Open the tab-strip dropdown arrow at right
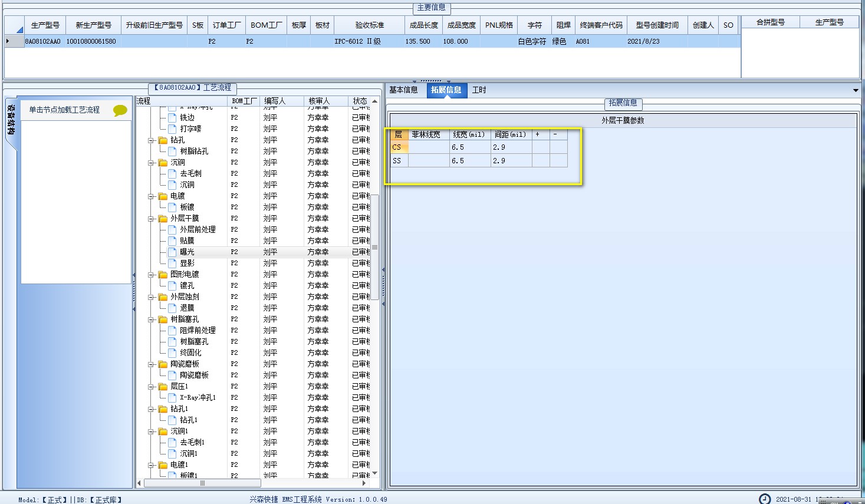 856,90
